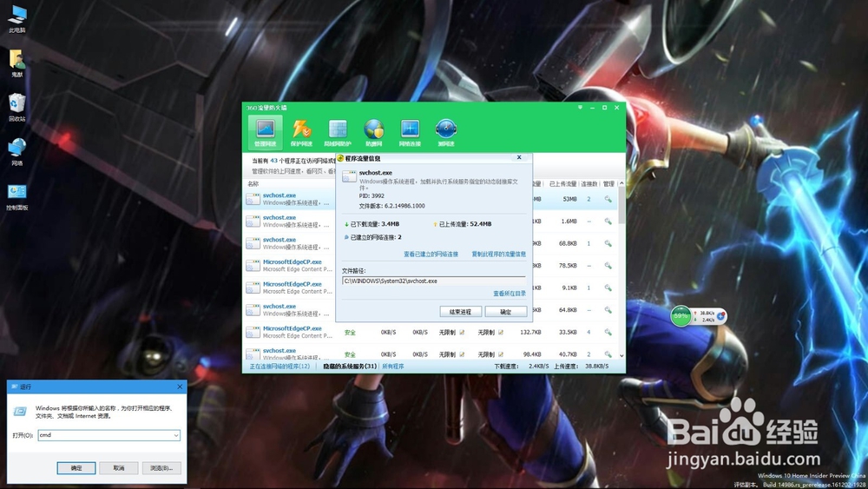Select the 局域网防护 brick wall icon
The height and width of the screenshot is (489, 868).
[338, 132]
